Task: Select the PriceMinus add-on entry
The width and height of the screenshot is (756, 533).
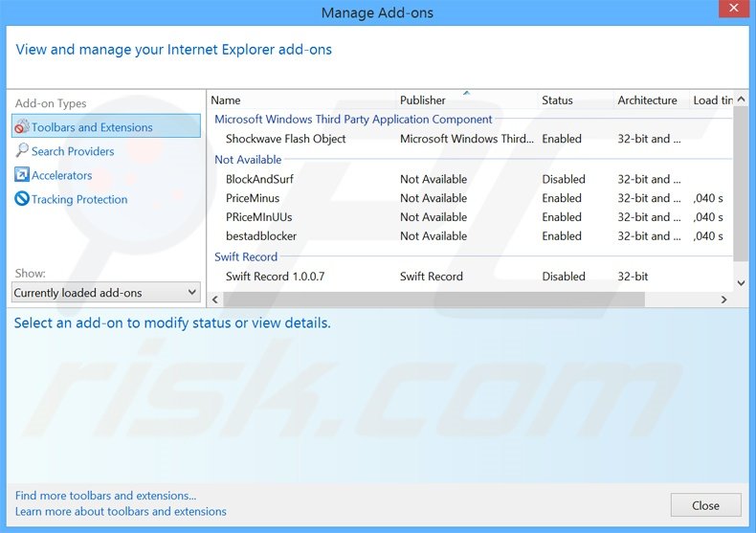Action: tap(253, 198)
